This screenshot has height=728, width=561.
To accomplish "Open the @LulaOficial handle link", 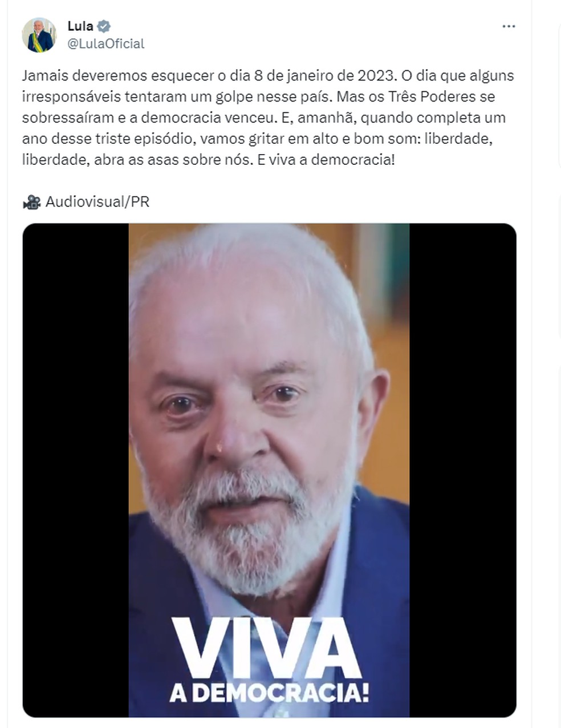I will coord(106,44).
